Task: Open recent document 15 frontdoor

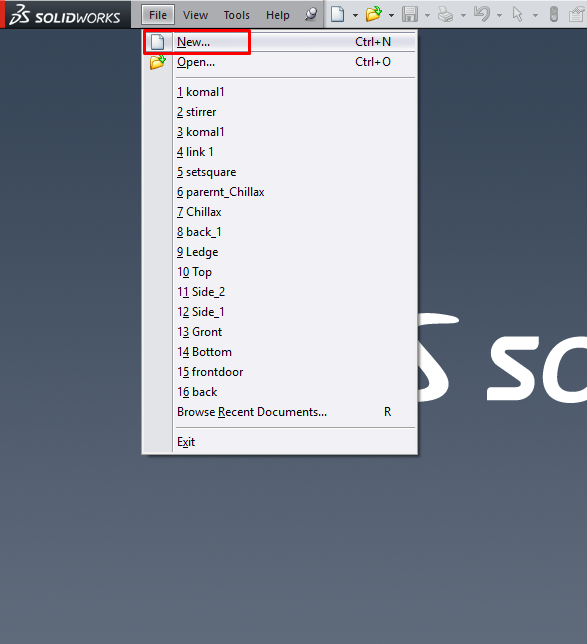Action: (x=280, y=372)
